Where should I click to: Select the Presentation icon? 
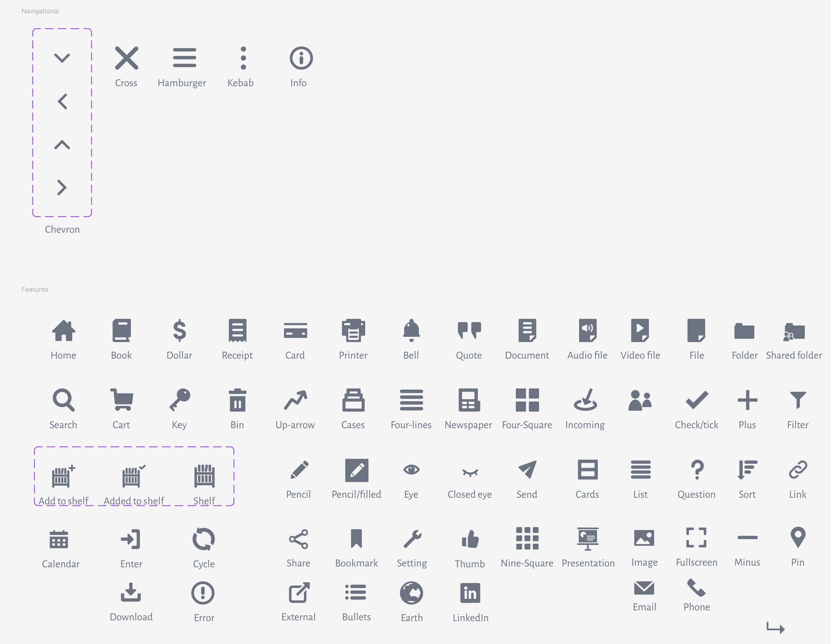pyautogui.click(x=588, y=539)
